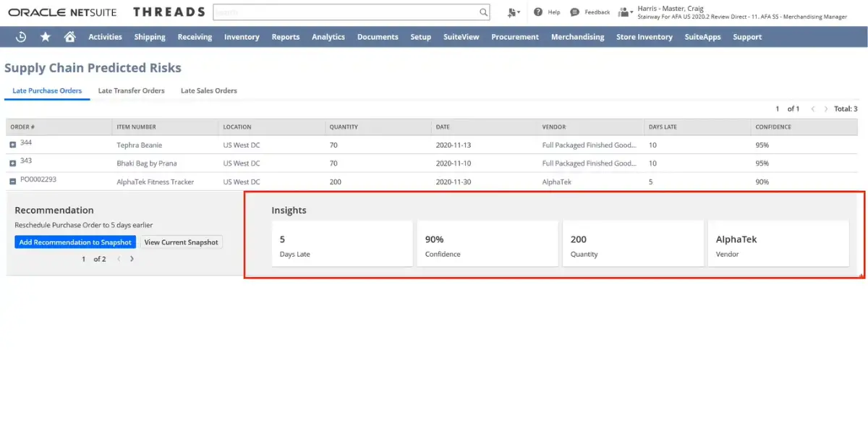
Task: Open the Help link text
Action: [x=554, y=12]
